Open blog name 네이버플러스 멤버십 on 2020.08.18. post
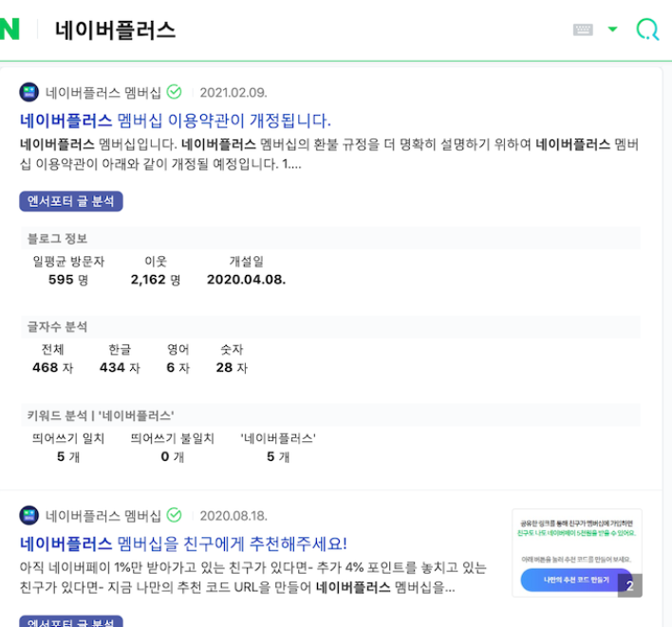 pos(103,516)
